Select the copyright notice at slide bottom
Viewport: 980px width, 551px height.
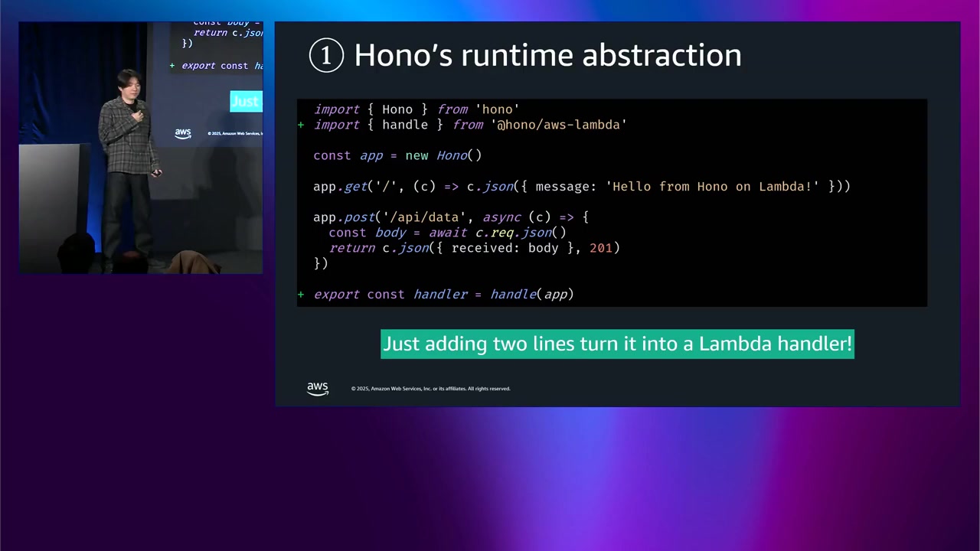430,388
